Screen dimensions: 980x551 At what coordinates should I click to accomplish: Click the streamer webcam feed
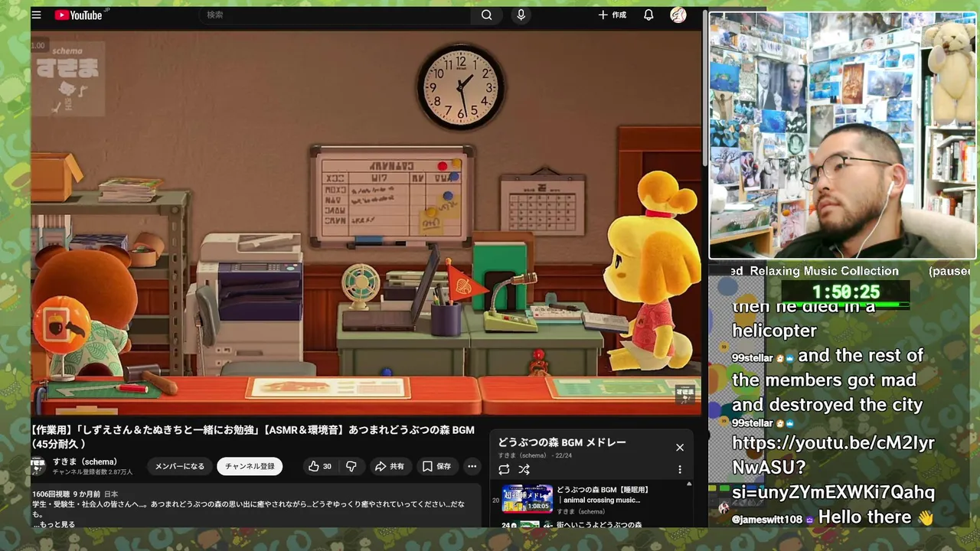click(x=843, y=136)
